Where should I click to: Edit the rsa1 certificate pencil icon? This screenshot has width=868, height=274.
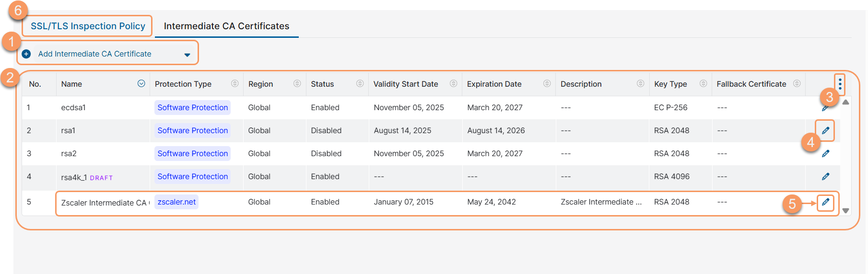tap(825, 130)
